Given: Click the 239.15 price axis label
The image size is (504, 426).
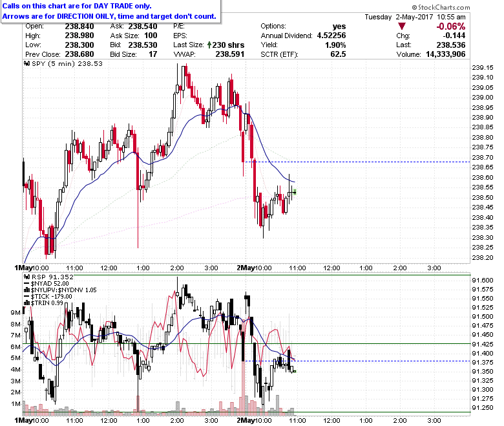Looking at the screenshot, I should (483, 67).
